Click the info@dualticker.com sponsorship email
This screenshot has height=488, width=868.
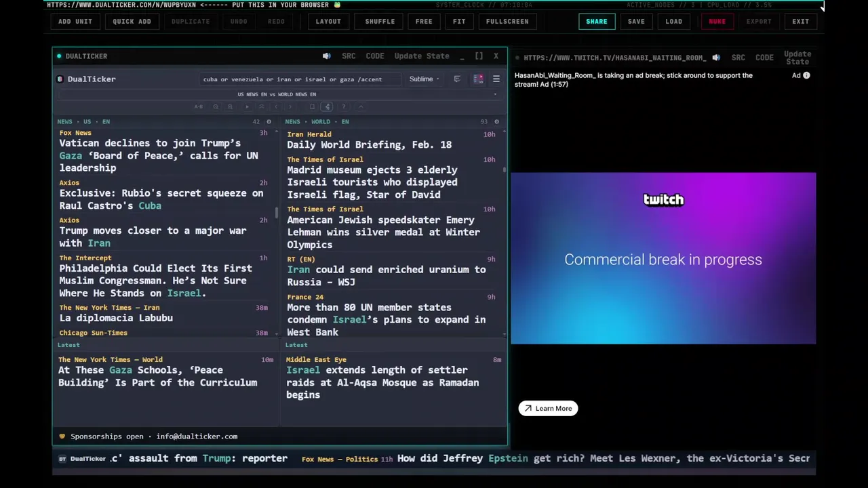click(197, 436)
